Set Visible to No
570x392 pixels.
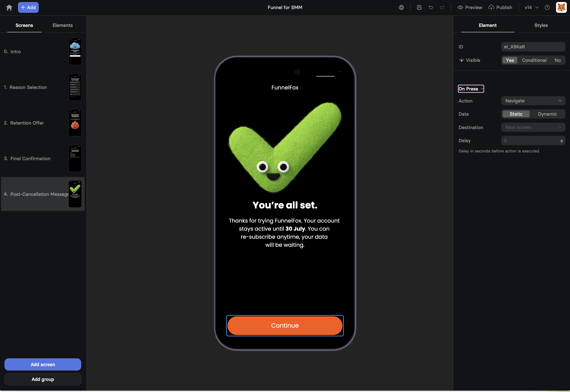tap(557, 60)
